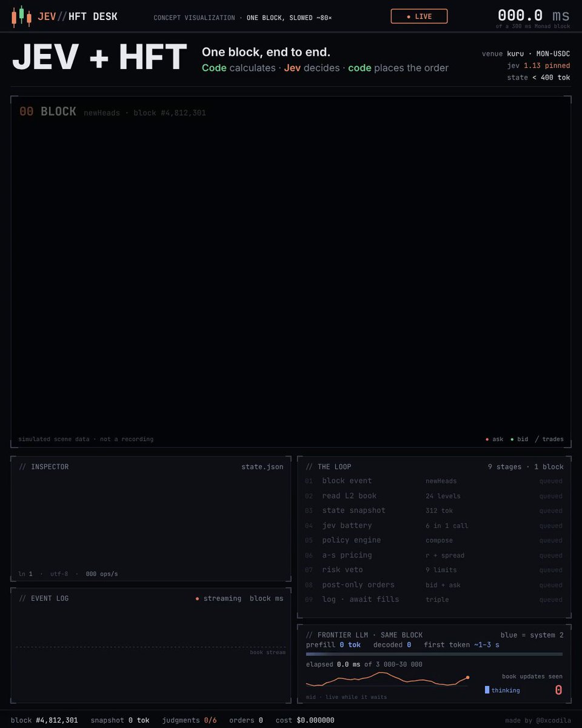The image size is (582, 728).
Task: Click the state < 400 tok label
Action: (x=539, y=77)
